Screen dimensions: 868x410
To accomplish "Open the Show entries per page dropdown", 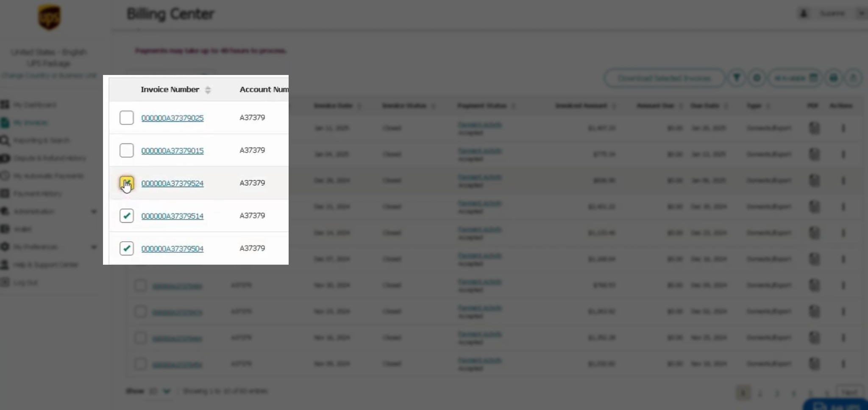I will click(x=160, y=391).
